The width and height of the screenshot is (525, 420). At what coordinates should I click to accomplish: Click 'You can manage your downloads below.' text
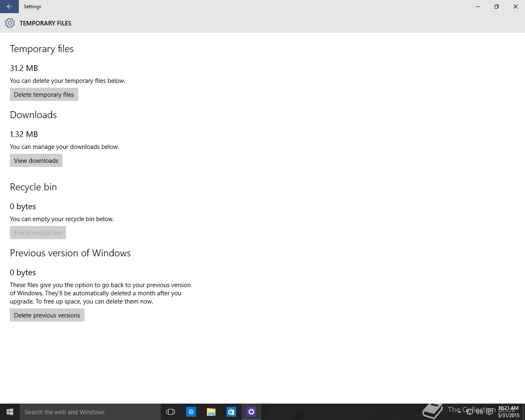click(x=64, y=147)
